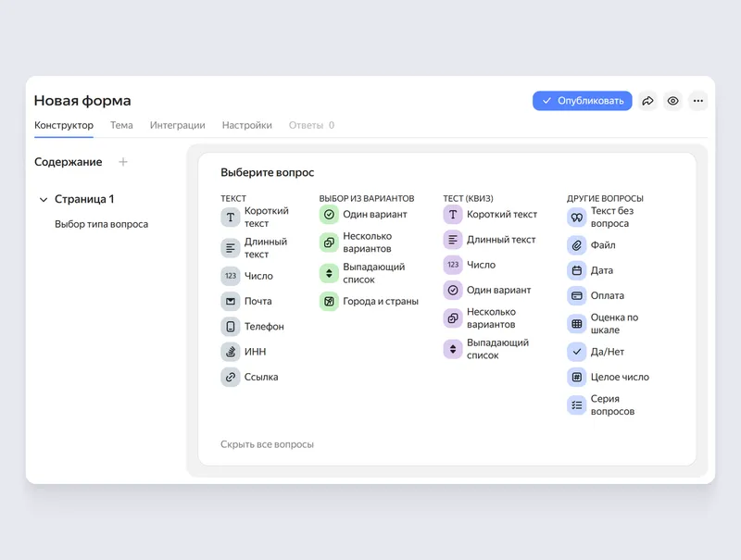Select the Почта envelope icon

point(231,301)
